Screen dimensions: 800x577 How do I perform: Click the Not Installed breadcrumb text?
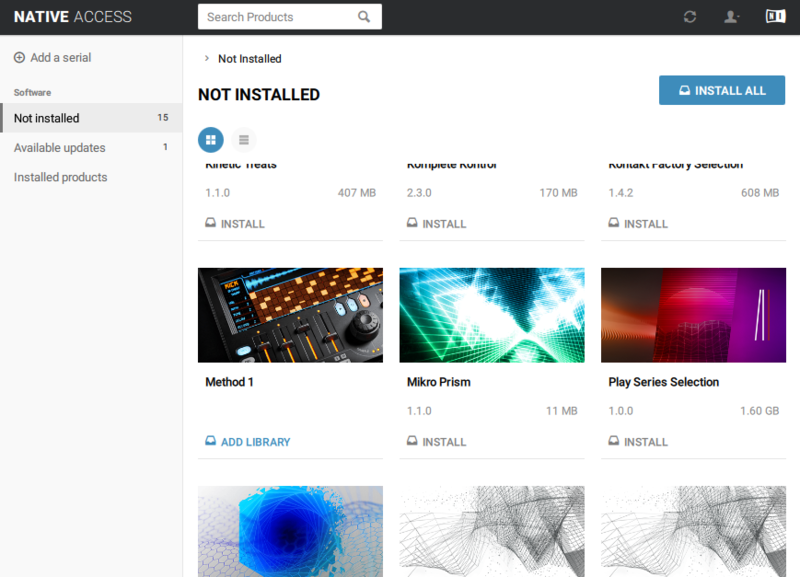pyautogui.click(x=250, y=59)
